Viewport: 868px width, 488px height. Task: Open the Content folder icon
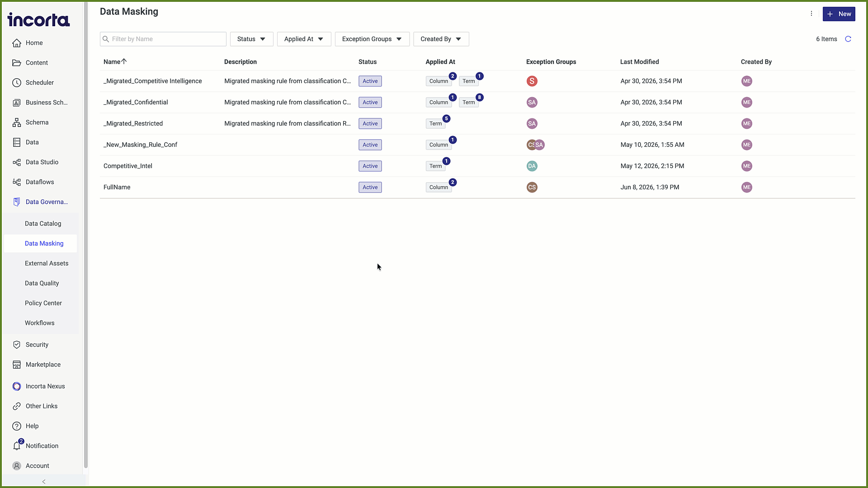click(17, 63)
